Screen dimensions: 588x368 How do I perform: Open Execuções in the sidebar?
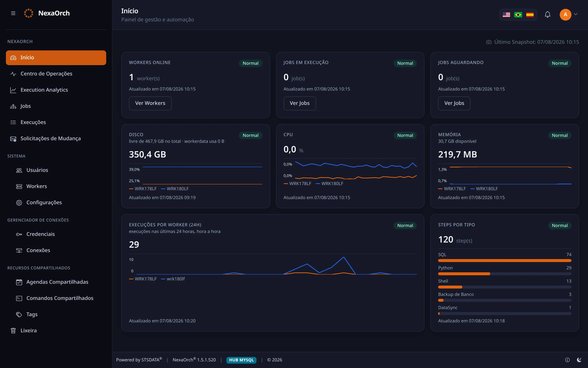point(56,122)
